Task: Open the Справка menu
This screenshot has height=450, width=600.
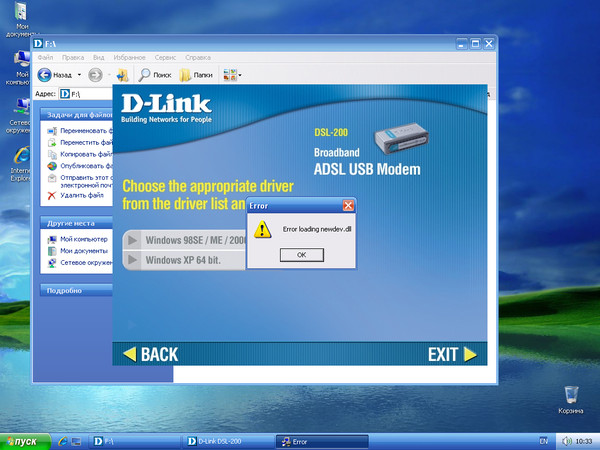Action: pyautogui.click(x=198, y=57)
